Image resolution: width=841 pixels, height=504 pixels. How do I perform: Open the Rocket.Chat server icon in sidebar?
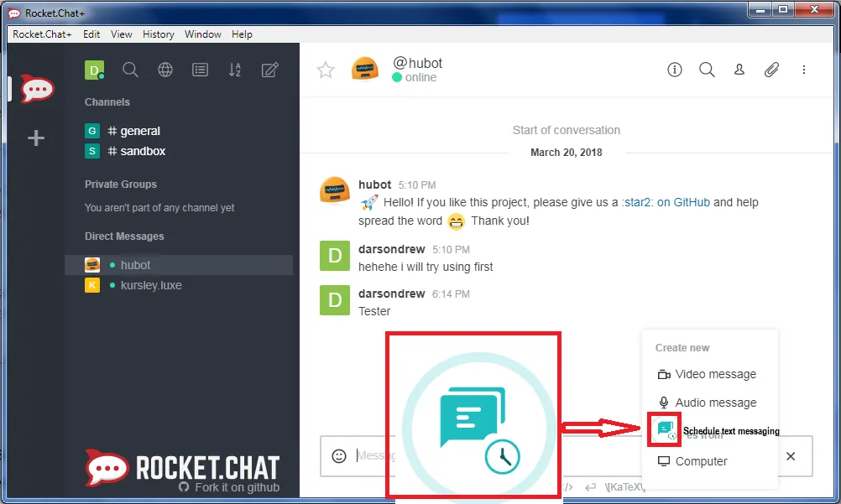(37, 89)
